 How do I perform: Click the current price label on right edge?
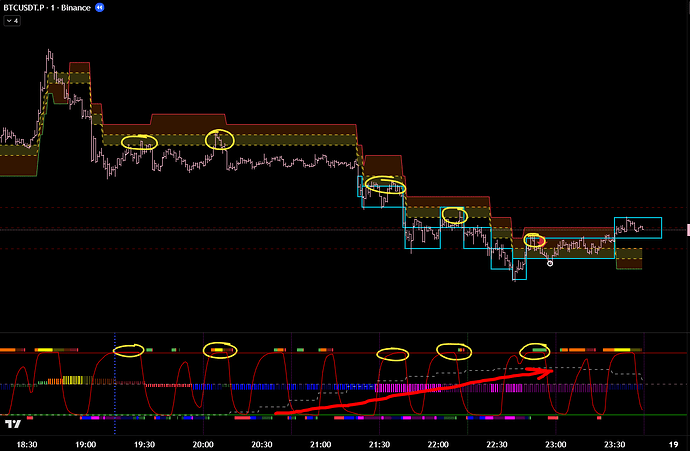click(686, 230)
